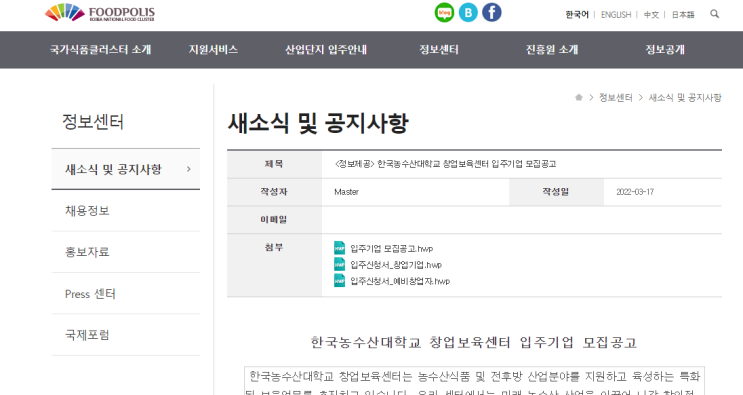Click 첨부 row label

[274, 247]
